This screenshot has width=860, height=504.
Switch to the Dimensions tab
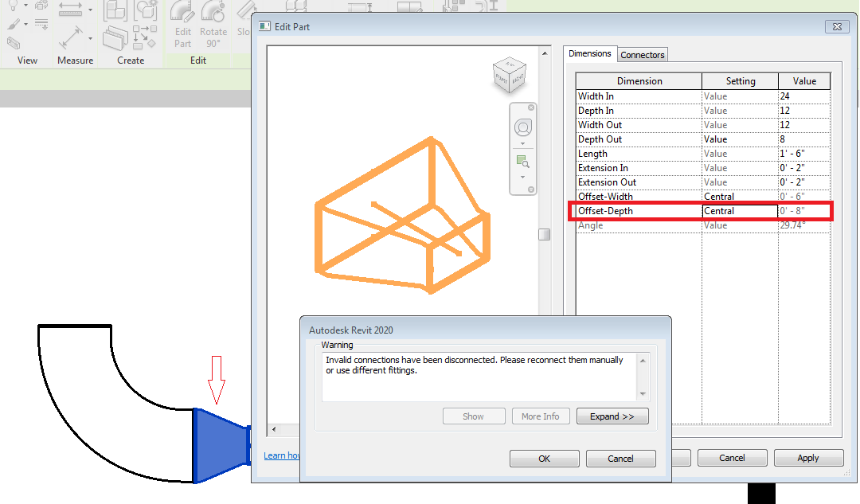click(x=589, y=53)
